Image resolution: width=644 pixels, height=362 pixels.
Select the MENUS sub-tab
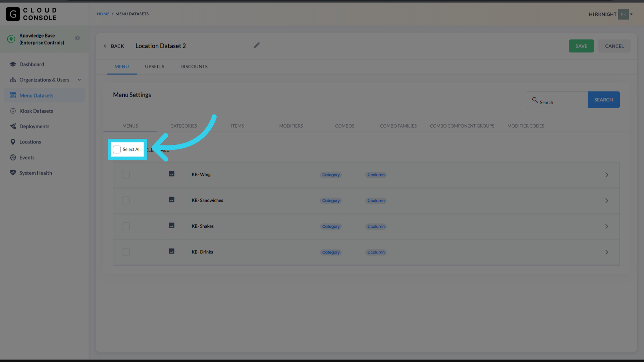tap(130, 126)
